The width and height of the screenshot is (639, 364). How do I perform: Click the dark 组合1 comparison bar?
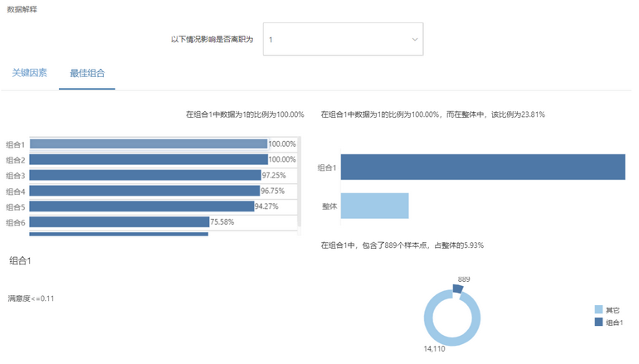point(483,167)
